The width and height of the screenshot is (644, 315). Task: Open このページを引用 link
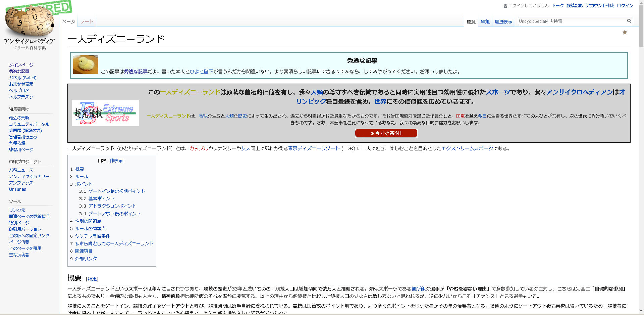click(25, 248)
